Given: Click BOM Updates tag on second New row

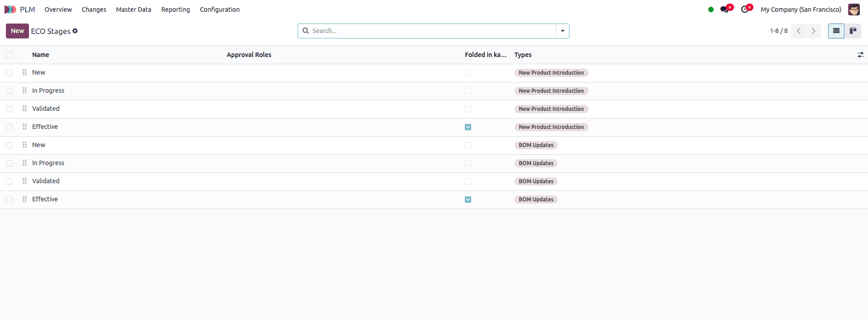Looking at the screenshot, I should 536,145.
